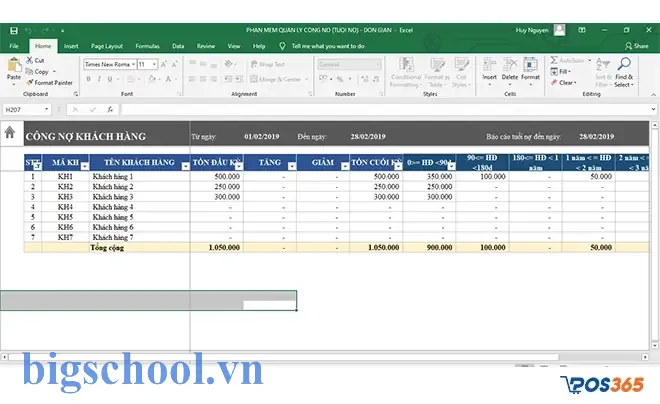Click the percent style icon

tap(340, 79)
